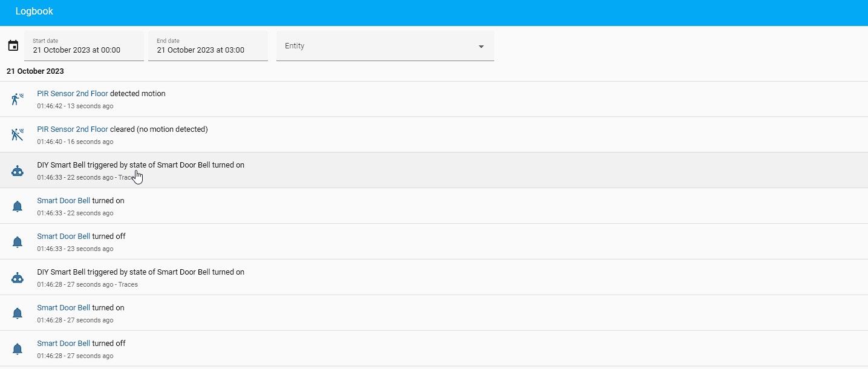Click the bell icon beside Smart Door Bell turned on

[17, 206]
